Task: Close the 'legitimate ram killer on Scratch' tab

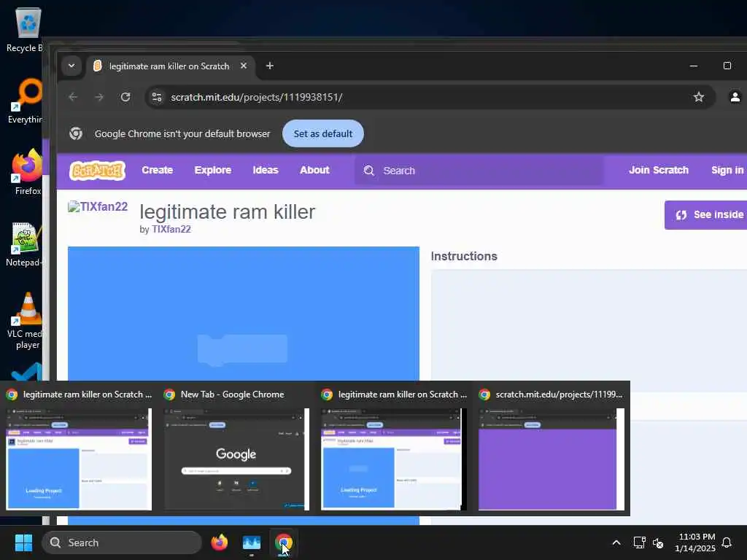Action: tap(244, 66)
